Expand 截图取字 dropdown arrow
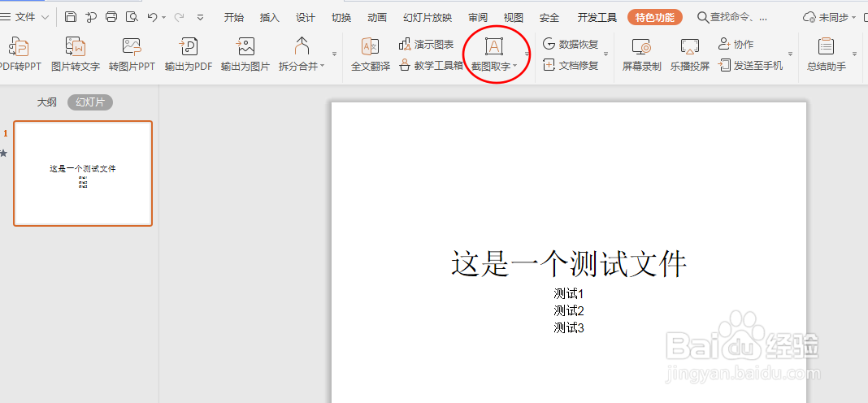The width and height of the screenshot is (868, 403). pyautogui.click(x=514, y=67)
